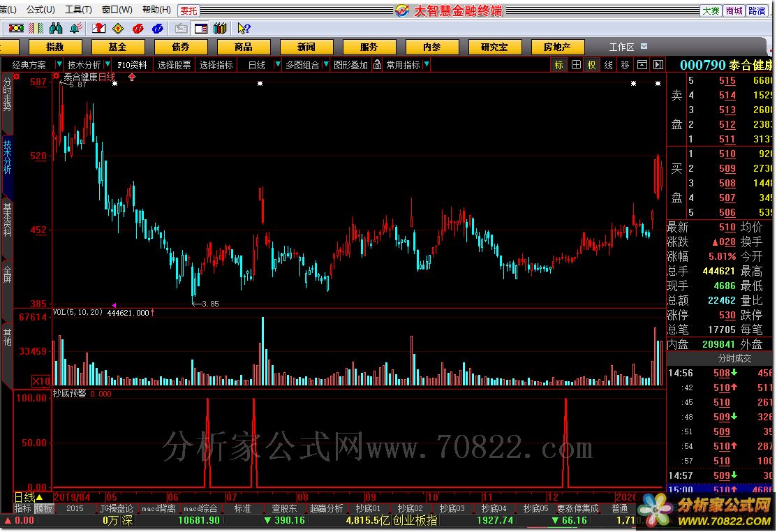Select the 房地产 yellow category button
This screenshot has width=777, height=532.
coord(557,47)
